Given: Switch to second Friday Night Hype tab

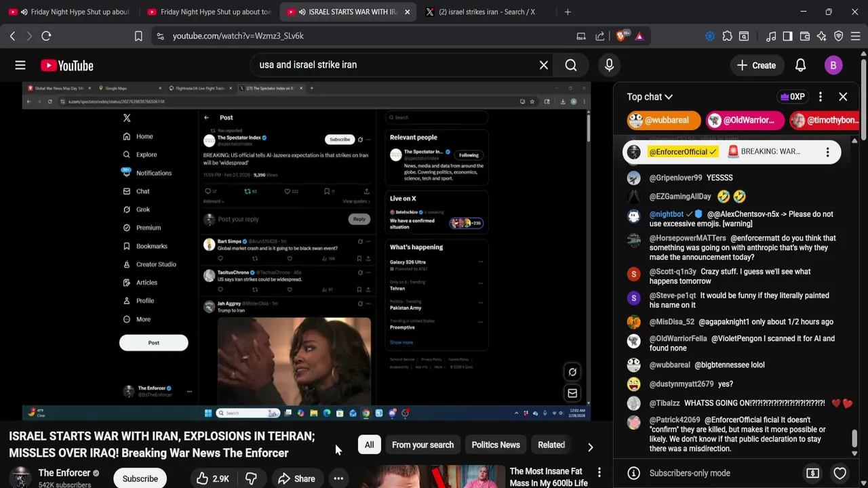Looking at the screenshot, I should (209, 12).
